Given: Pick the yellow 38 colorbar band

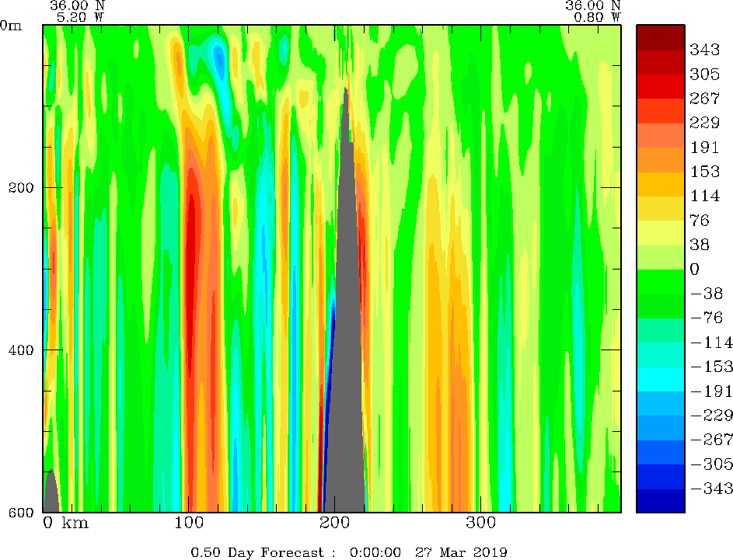Looking at the screenshot, I should pyautogui.click(x=661, y=233).
